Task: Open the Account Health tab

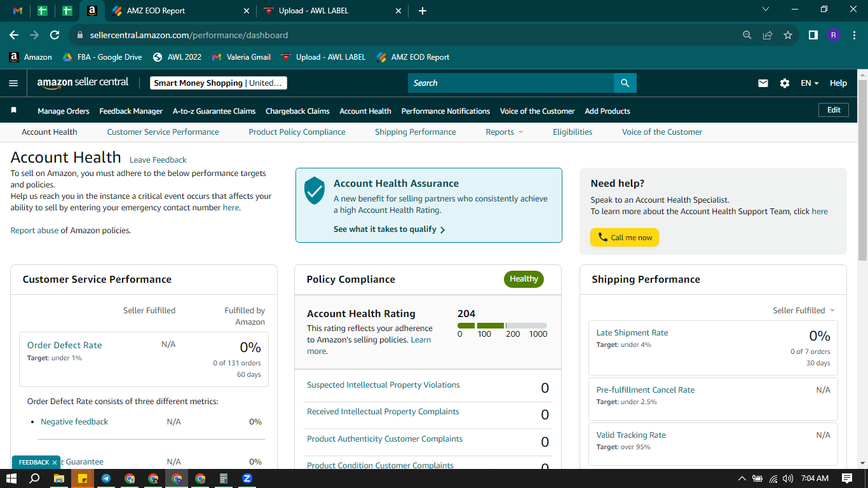Action: 50,132
